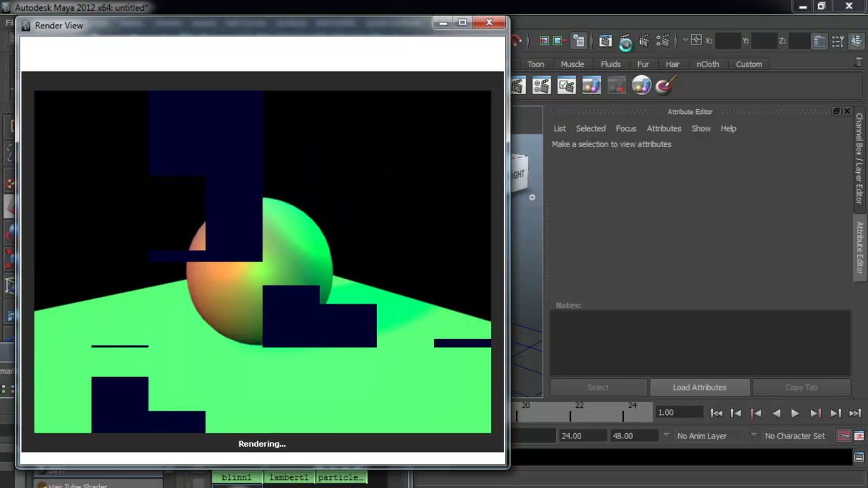
Task: Click the playback end time field 24.00
Action: point(583,436)
